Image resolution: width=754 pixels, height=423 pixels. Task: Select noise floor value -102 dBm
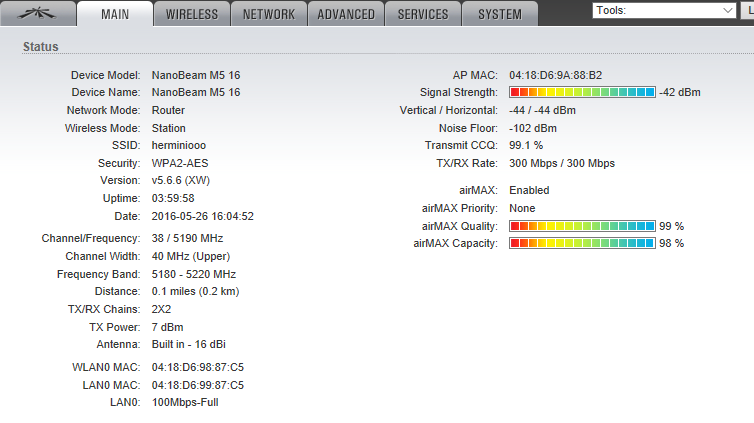pos(533,128)
